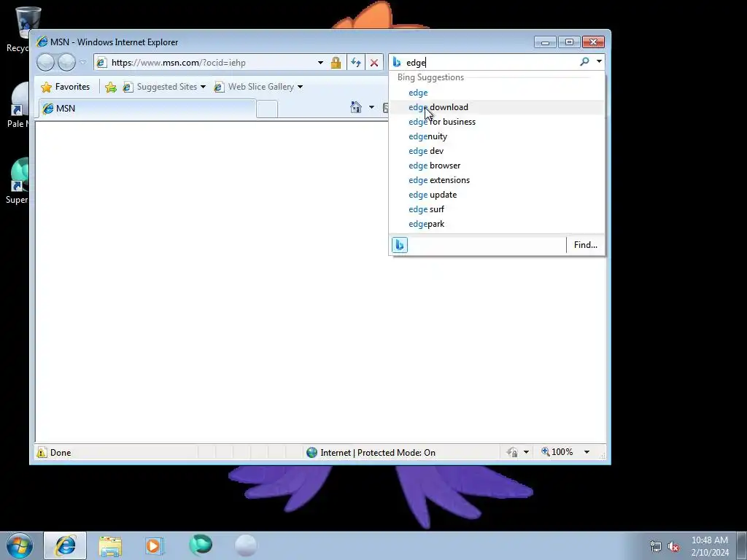
Task: Click the "Done" status text
Action: [61, 452]
